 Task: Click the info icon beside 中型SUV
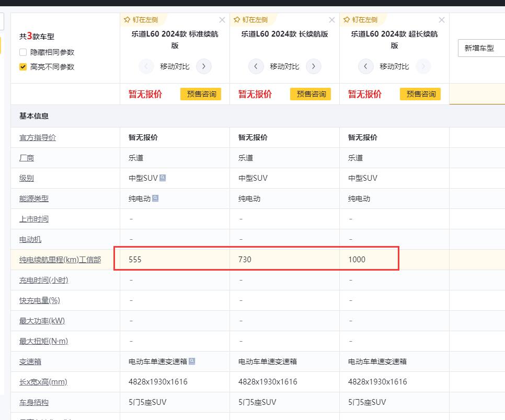(x=163, y=178)
